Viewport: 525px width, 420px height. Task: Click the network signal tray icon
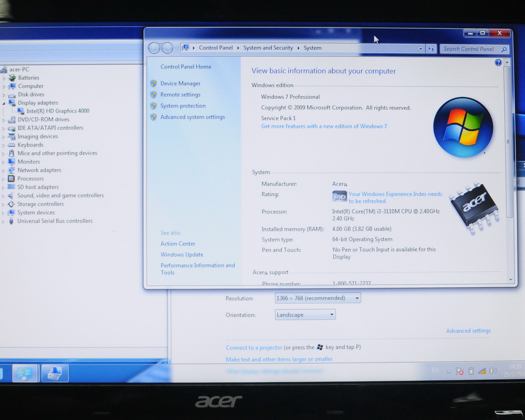[x=482, y=371]
